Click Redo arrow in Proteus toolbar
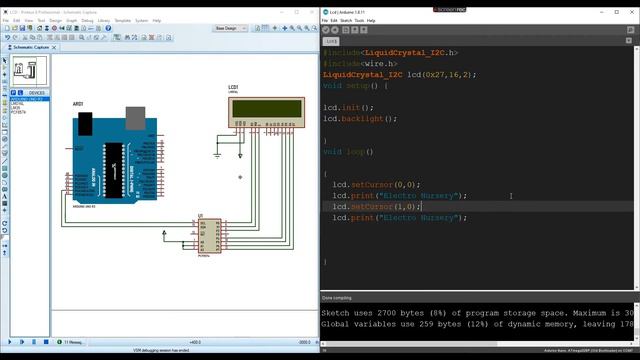Image resolution: width=640 pixels, height=360 pixels. pyautogui.click(x=15, y=38)
